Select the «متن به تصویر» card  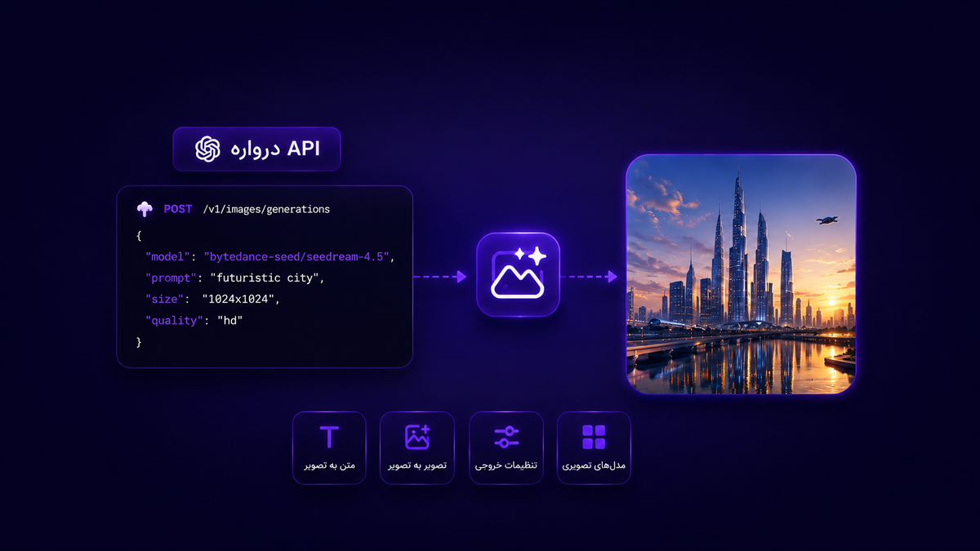329,448
